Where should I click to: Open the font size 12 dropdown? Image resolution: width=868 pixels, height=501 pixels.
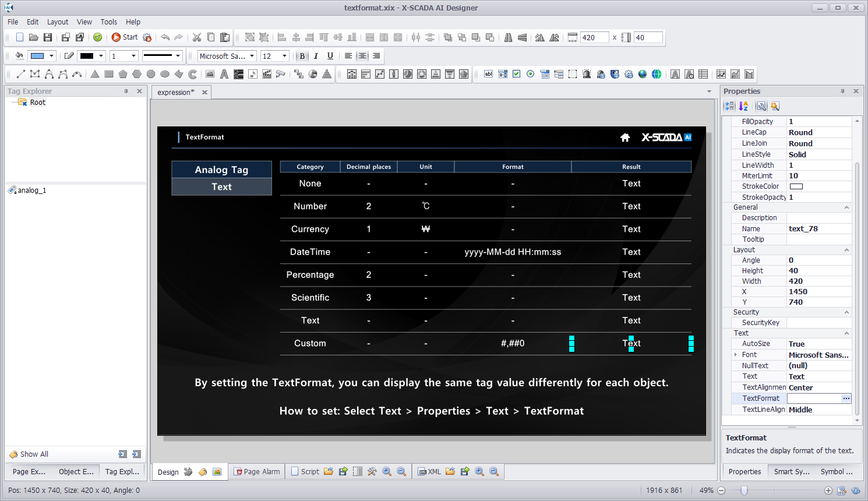click(284, 56)
